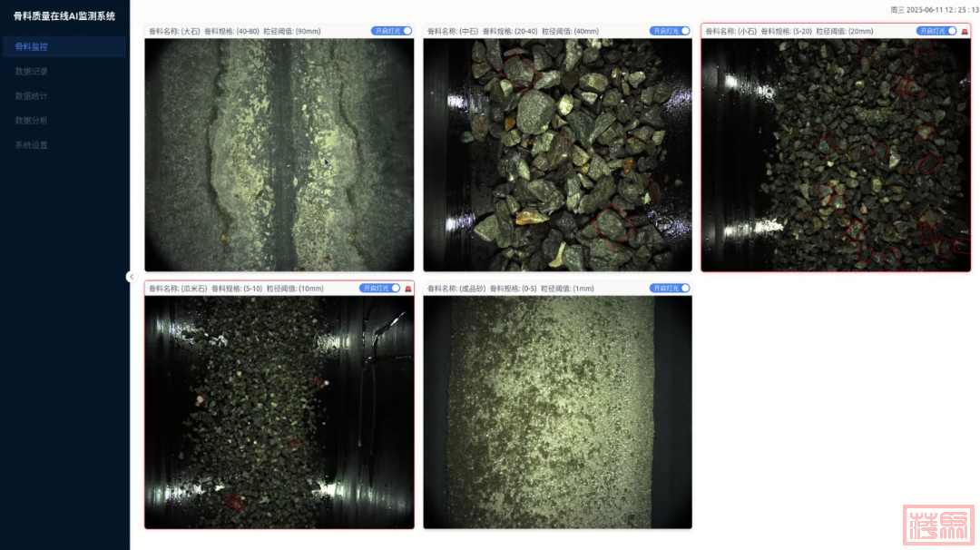This screenshot has width=980, height=550.
Task: Go to 数据记录 in the sidebar
Action: [x=32, y=71]
